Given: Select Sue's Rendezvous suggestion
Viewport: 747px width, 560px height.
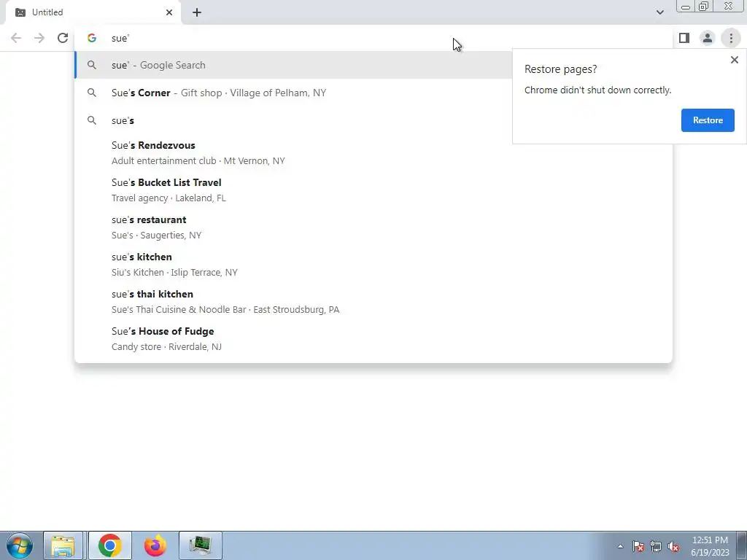Looking at the screenshot, I should [x=373, y=153].
